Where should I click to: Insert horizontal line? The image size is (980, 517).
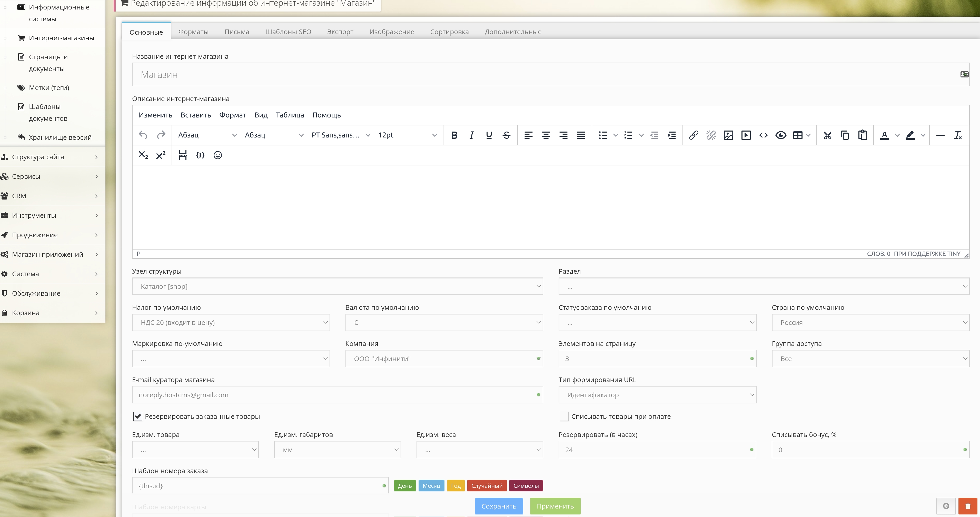941,135
